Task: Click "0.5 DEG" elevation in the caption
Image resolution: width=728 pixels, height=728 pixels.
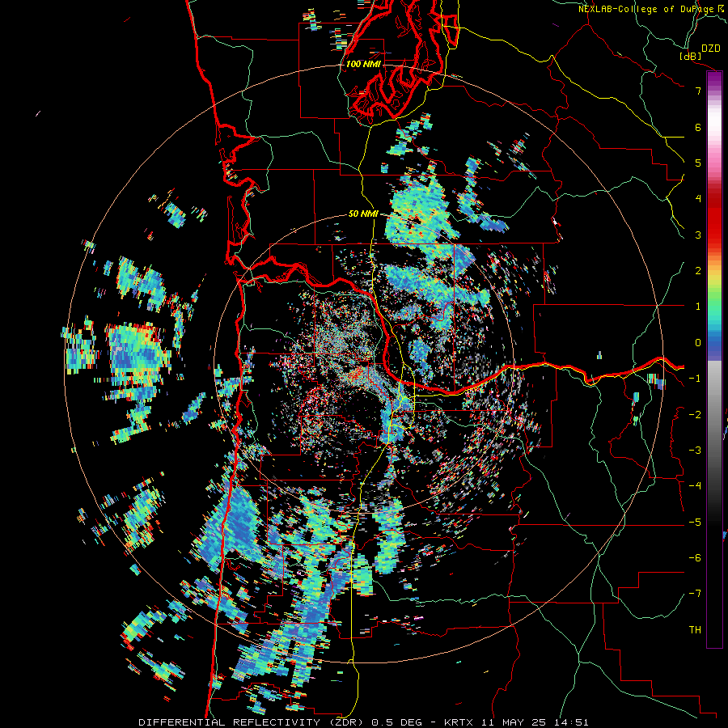Action: tap(397, 722)
